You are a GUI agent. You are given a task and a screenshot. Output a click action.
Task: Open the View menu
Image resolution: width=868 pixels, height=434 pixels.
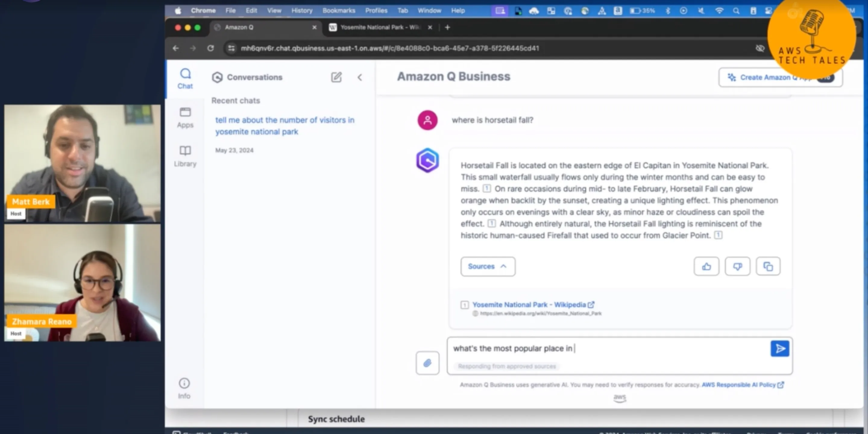point(274,11)
